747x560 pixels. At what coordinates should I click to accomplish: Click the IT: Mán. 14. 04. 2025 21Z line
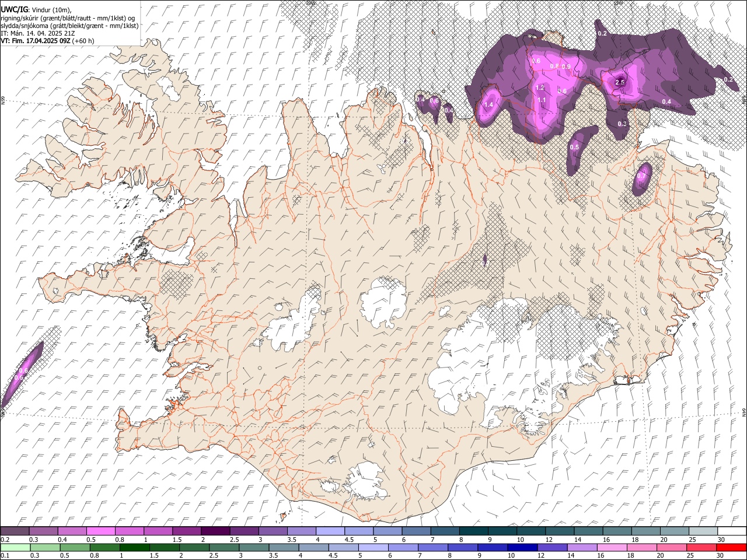click(38, 33)
